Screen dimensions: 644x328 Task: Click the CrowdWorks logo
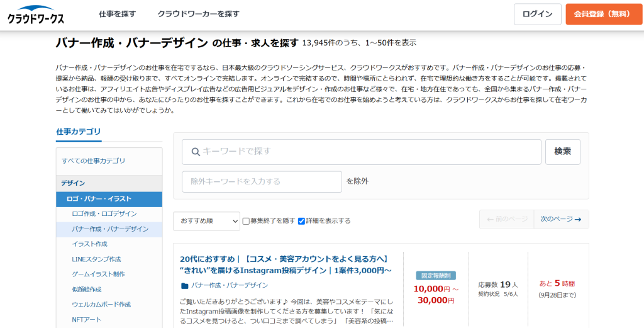click(x=36, y=14)
